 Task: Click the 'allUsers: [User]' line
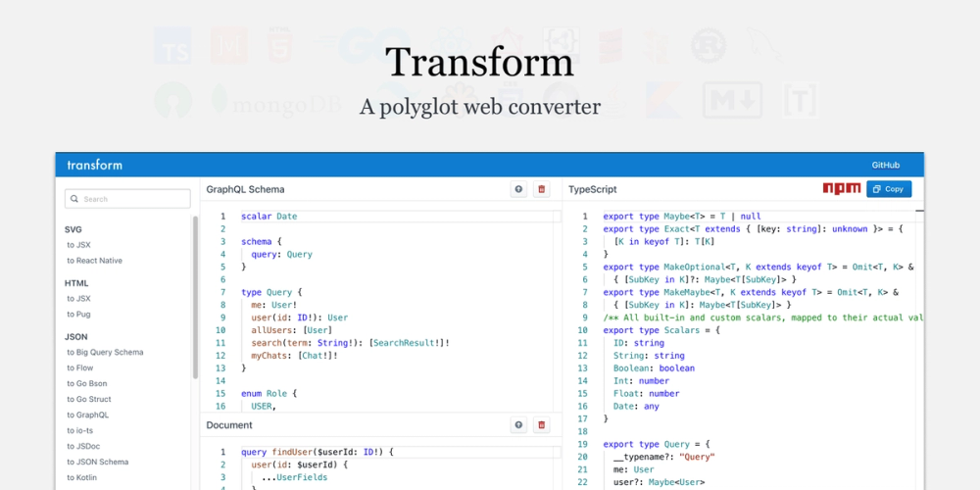(x=292, y=330)
